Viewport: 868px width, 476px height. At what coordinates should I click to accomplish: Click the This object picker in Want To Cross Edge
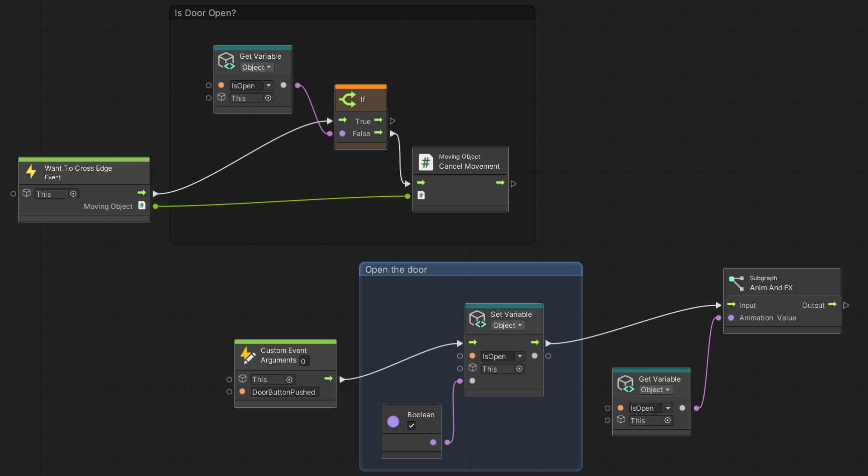coord(73,194)
